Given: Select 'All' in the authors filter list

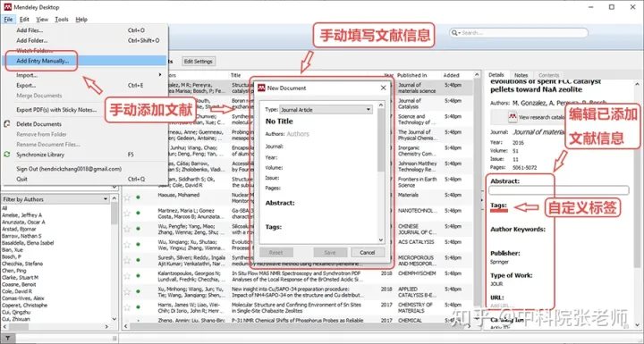Looking at the screenshot, I should (x=4, y=208).
